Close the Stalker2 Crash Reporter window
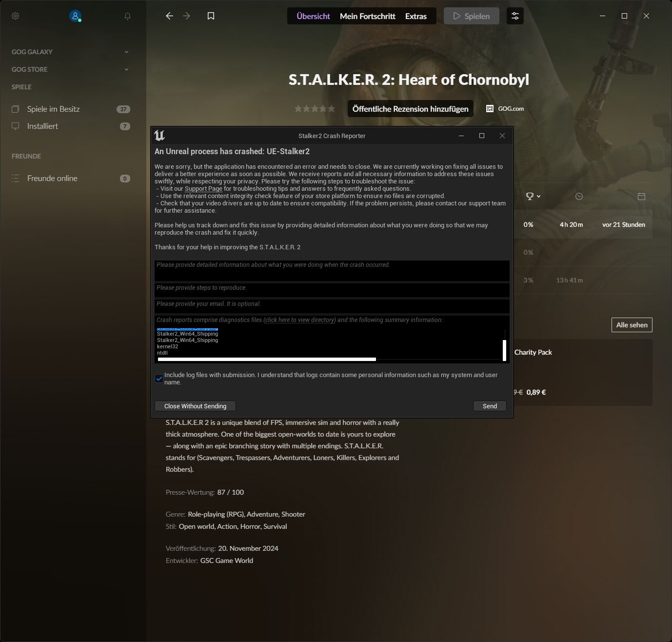The image size is (672, 642). (x=502, y=136)
